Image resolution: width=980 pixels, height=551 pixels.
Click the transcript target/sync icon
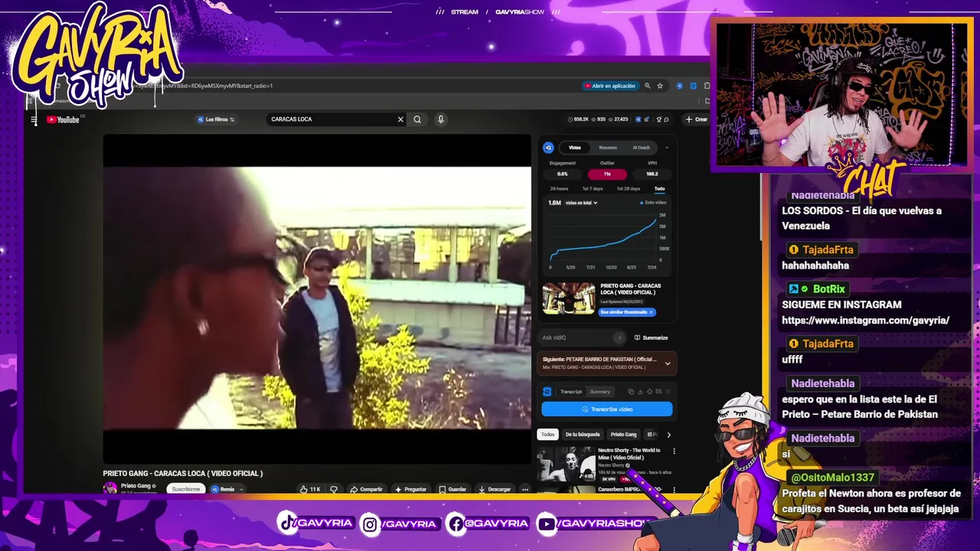coord(649,392)
